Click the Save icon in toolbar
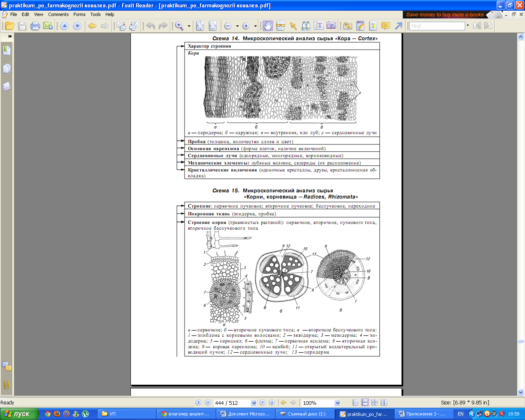525x420 pixels. [x=23, y=26]
